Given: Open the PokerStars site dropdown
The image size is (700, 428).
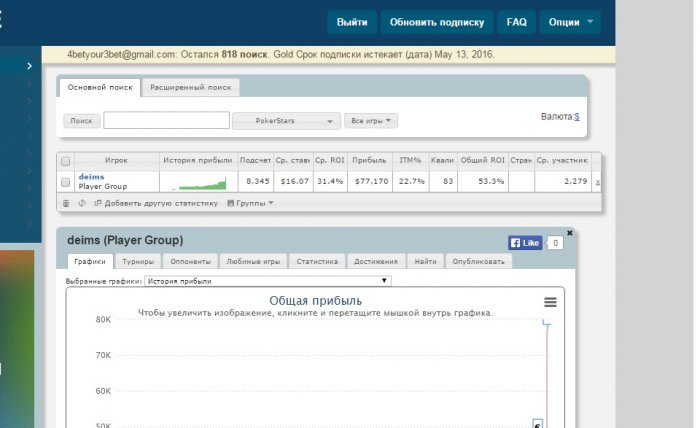Looking at the screenshot, I should tap(286, 121).
